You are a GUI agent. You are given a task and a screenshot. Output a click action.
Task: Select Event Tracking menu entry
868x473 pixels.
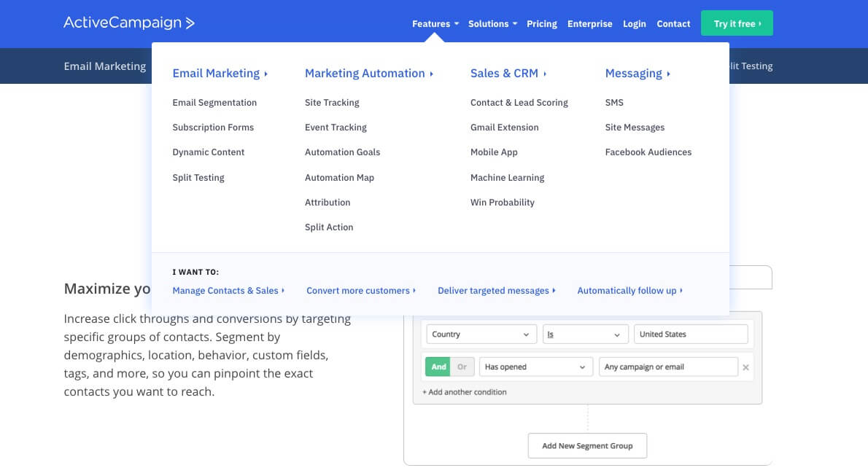(x=336, y=128)
